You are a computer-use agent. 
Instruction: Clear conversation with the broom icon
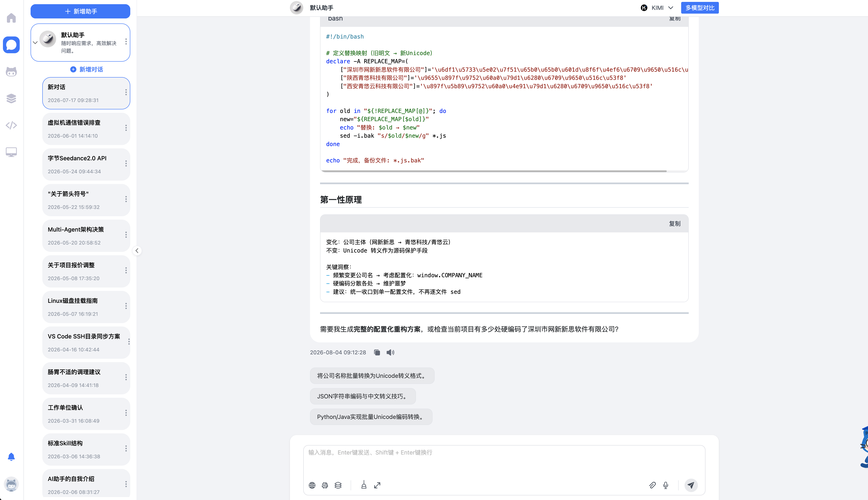coord(364,485)
